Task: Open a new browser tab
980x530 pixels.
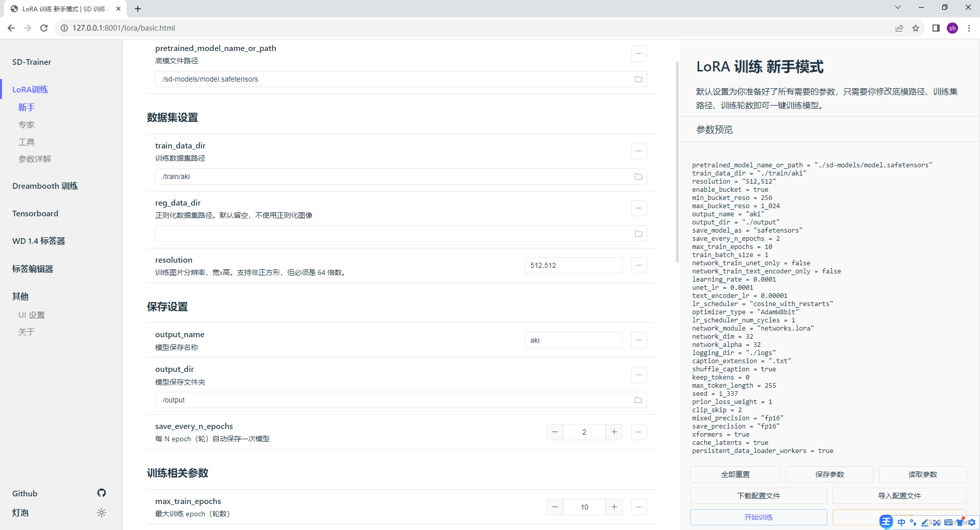Action: tap(138, 9)
